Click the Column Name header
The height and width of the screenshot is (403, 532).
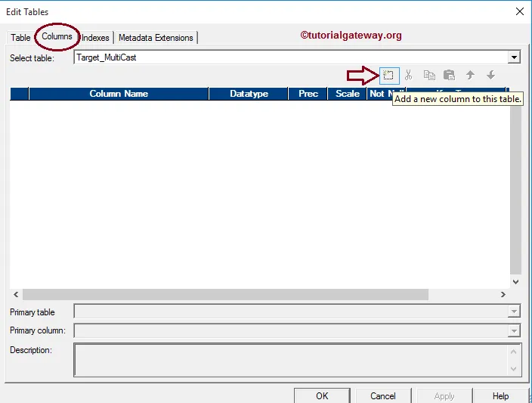[x=119, y=94]
